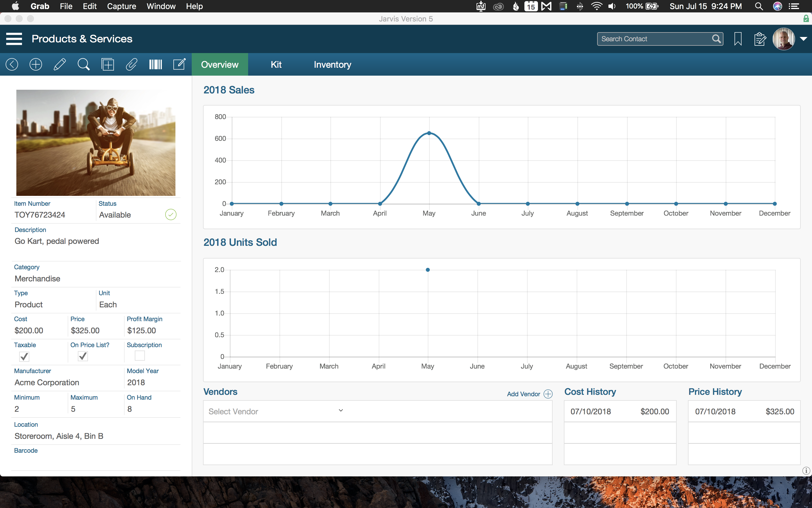Viewport: 812px width, 508px height.
Task: Click the Bluetooth menu bar icon
Action: click(580, 6)
